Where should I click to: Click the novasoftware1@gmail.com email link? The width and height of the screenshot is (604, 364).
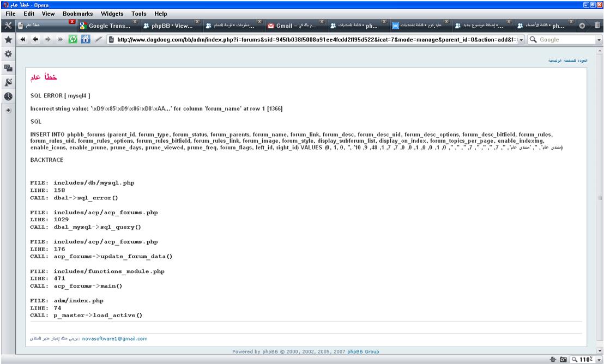(114, 338)
